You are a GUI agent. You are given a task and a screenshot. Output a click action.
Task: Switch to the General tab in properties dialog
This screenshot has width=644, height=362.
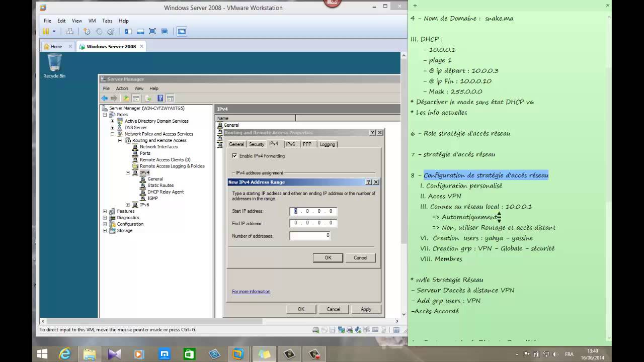click(x=236, y=144)
